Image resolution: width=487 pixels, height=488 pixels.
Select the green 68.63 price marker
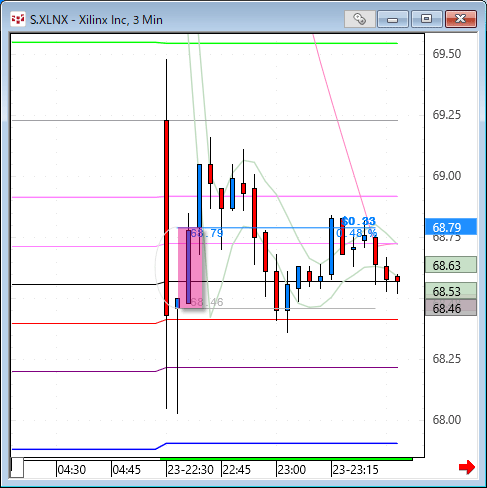(451, 265)
